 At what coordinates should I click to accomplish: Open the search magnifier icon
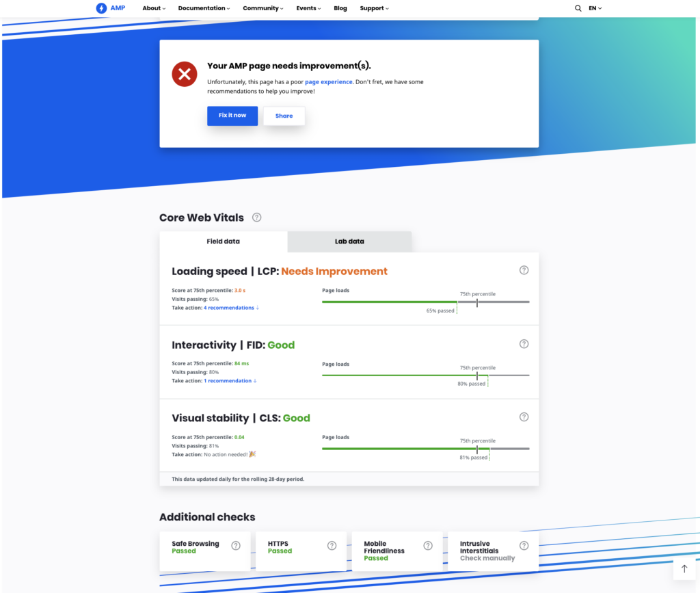point(578,8)
